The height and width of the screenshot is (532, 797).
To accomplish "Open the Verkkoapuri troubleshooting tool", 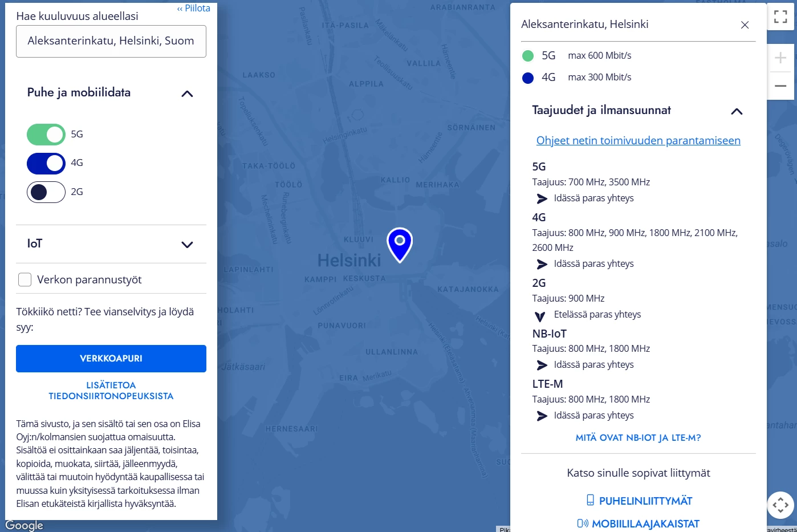I will (111, 359).
